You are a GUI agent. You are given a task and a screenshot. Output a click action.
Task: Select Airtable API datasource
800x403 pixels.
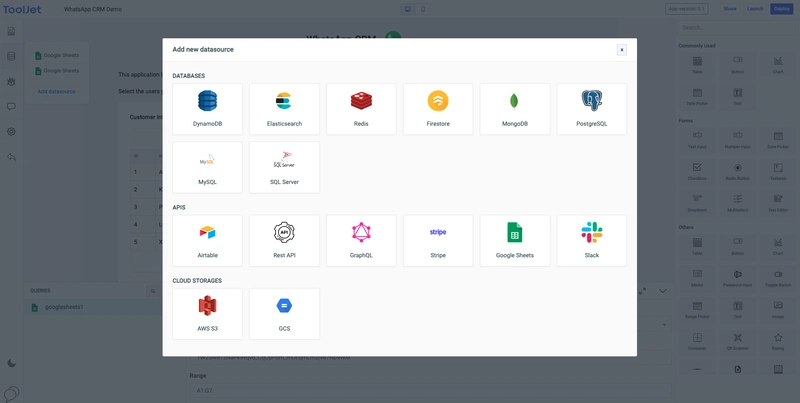208,240
